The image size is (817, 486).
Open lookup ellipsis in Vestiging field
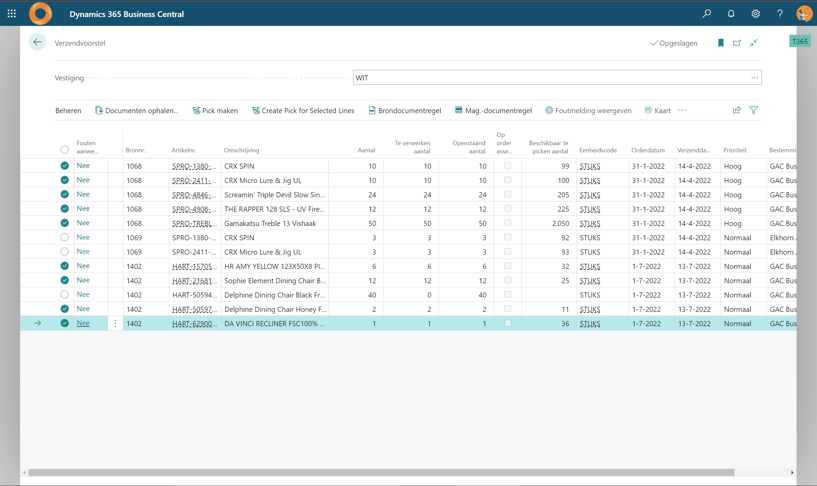(x=754, y=78)
